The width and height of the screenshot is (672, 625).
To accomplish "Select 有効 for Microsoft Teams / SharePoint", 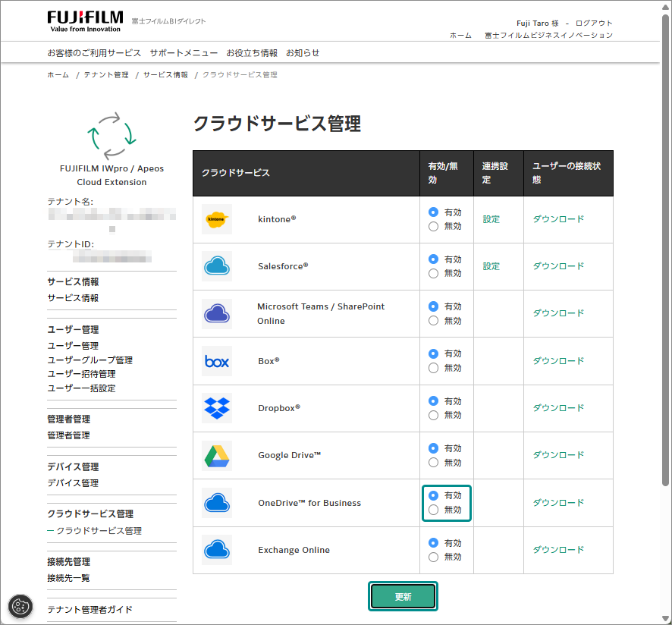I will [x=433, y=306].
